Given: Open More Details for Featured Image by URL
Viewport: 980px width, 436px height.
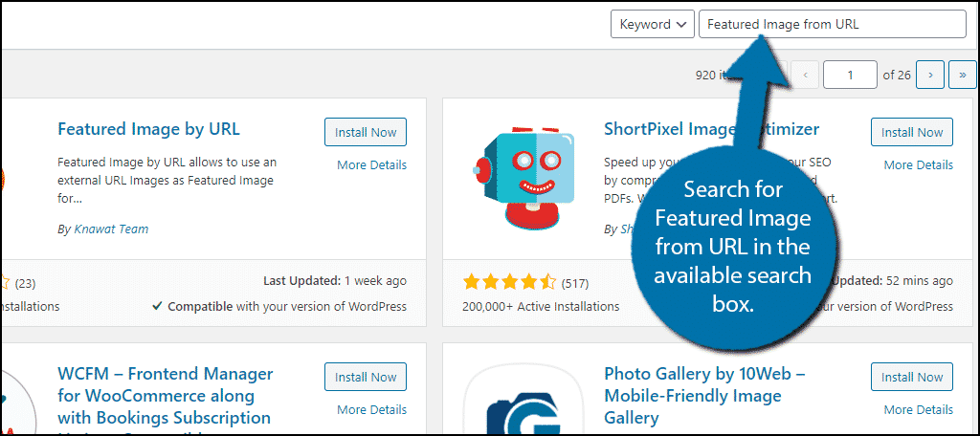Looking at the screenshot, I should pos(372,164).
